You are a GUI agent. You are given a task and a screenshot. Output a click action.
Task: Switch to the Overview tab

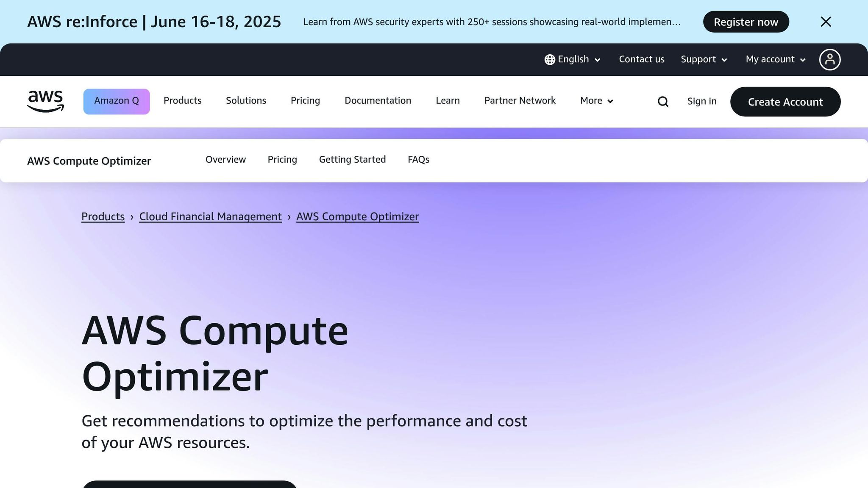point(225,159)
